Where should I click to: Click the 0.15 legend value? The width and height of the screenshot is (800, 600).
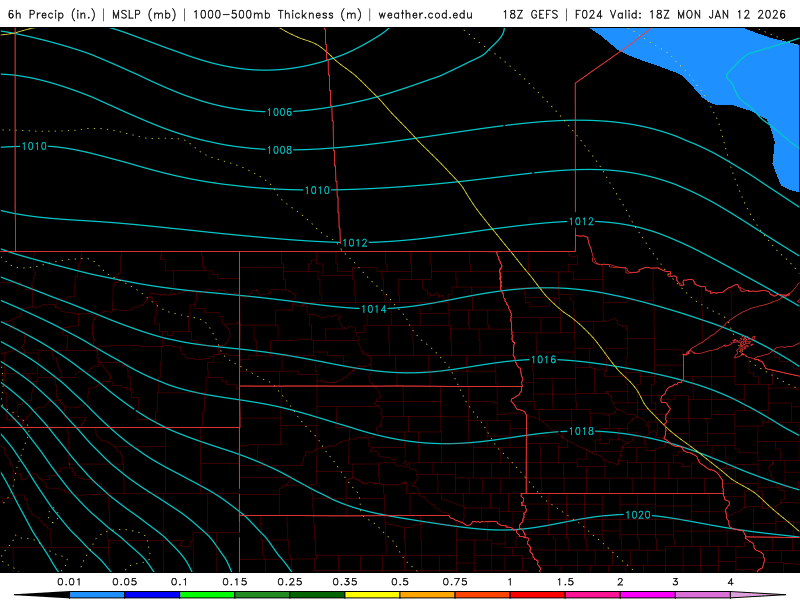click(x=235, y=582)
